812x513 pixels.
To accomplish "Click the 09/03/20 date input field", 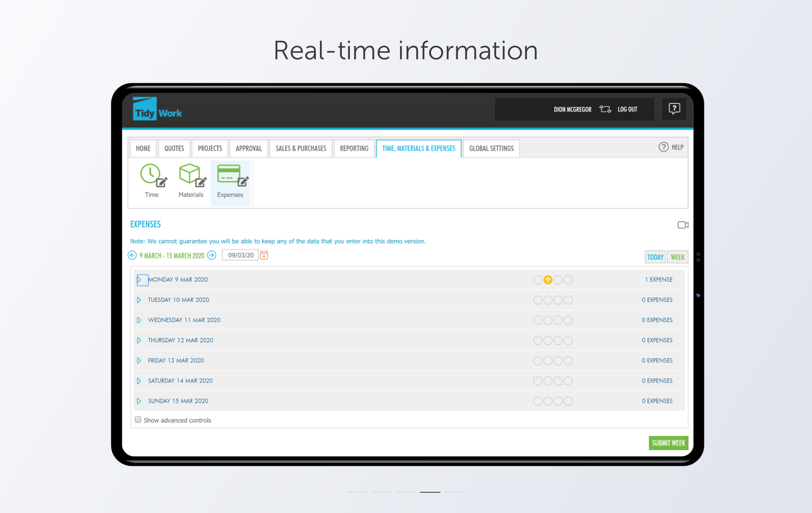I will tap(240, 255).
